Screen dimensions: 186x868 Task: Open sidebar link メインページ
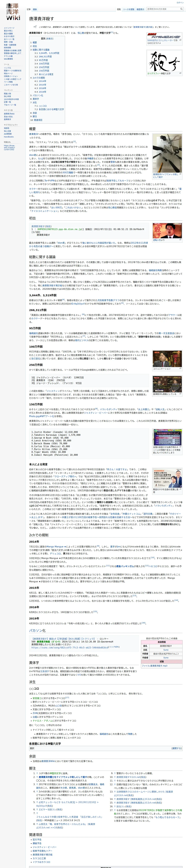click(x=9, y=28)
